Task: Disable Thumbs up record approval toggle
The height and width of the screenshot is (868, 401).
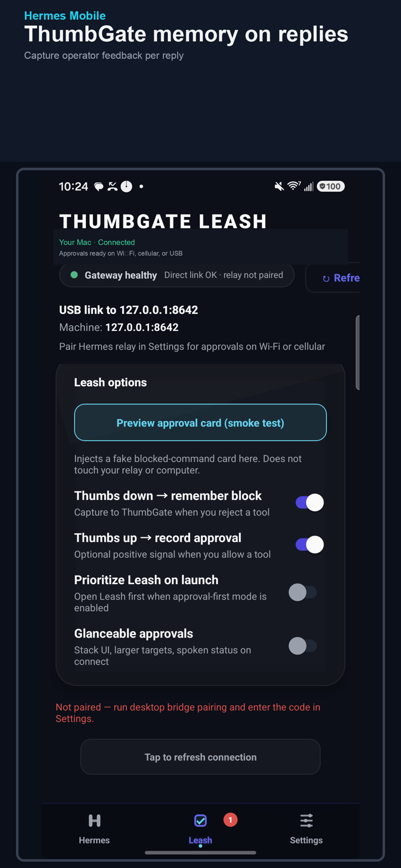Action: coord(309,545)
